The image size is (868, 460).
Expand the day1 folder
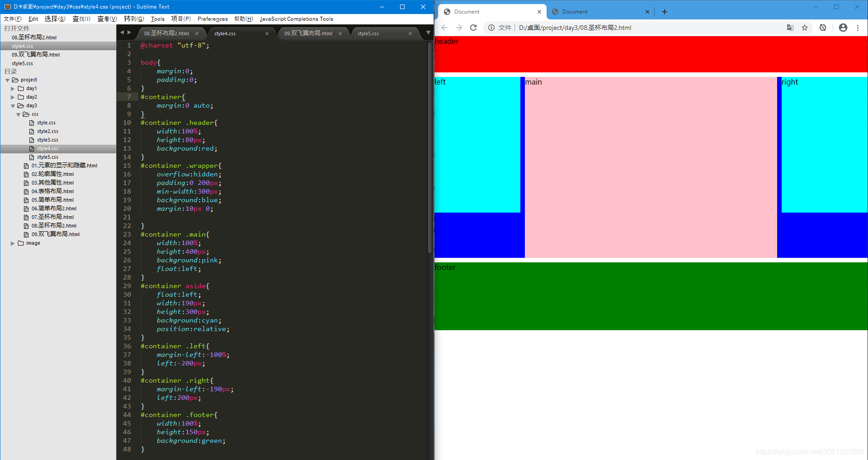click(x=13, y=89)
